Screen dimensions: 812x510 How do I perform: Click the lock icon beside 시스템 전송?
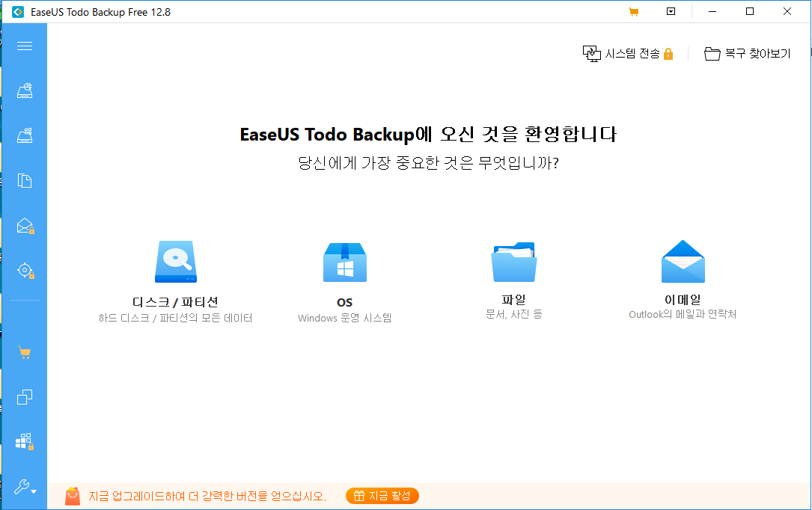[668, 54]
